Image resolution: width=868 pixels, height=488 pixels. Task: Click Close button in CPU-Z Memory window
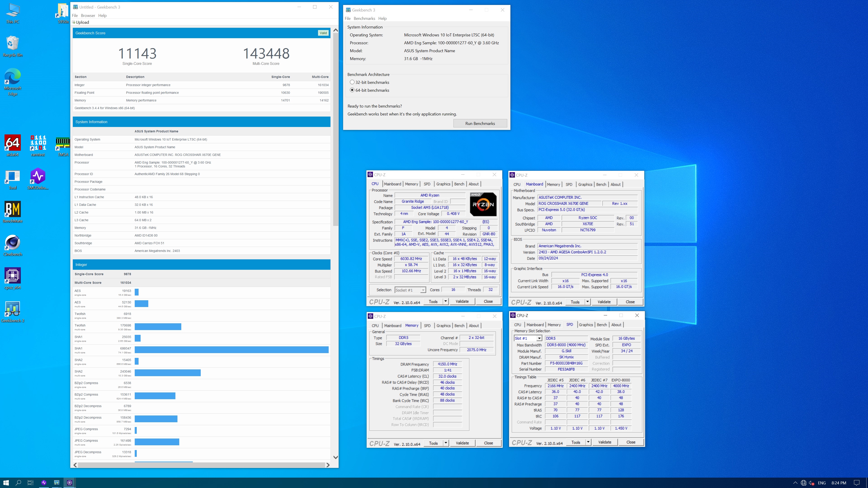pos(488,443)
